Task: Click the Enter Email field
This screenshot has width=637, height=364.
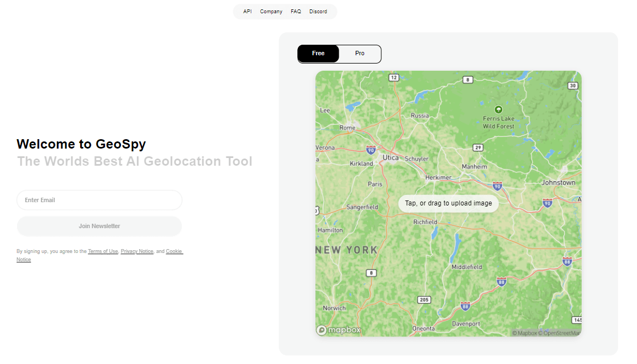Action: 99,200
